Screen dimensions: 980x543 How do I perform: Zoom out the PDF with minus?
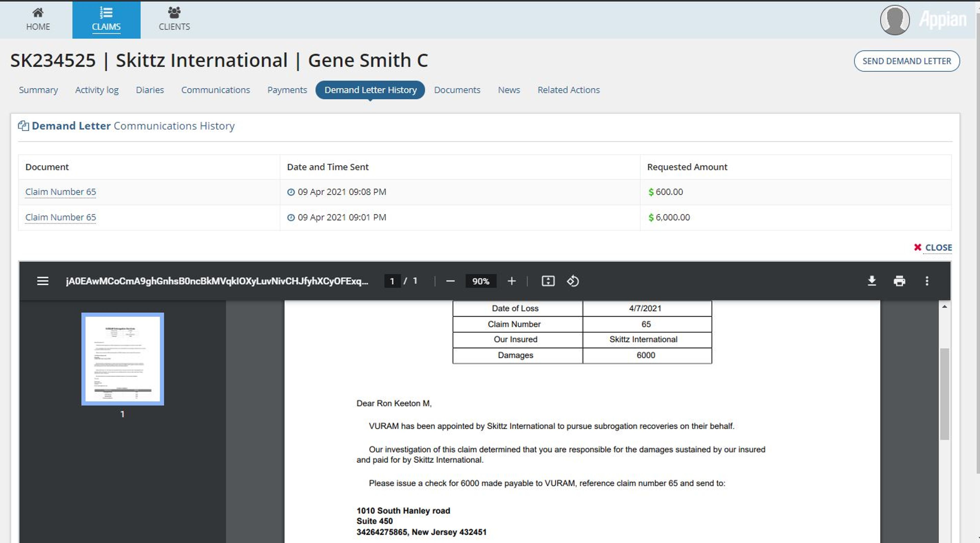point(450,281)
